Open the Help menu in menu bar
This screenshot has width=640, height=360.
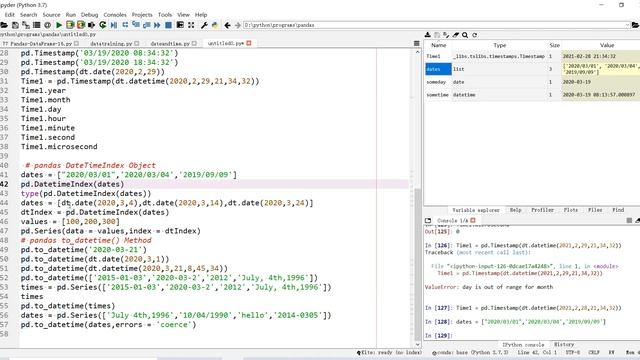[201, 15]
